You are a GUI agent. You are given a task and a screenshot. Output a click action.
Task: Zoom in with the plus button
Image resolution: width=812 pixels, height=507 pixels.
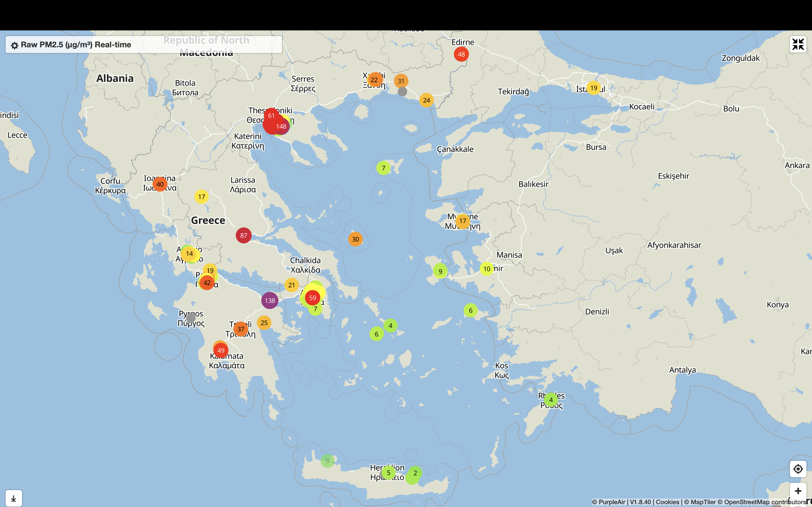click(798, 491)
